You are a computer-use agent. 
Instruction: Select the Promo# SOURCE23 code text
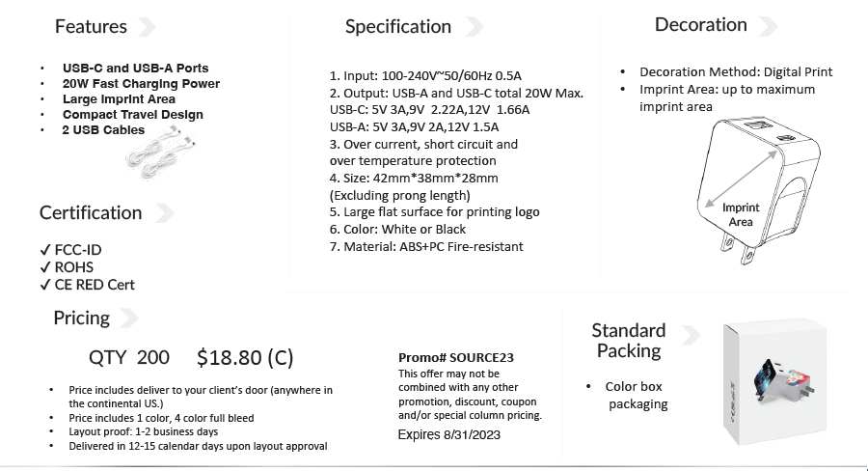[x=455, y=357]
